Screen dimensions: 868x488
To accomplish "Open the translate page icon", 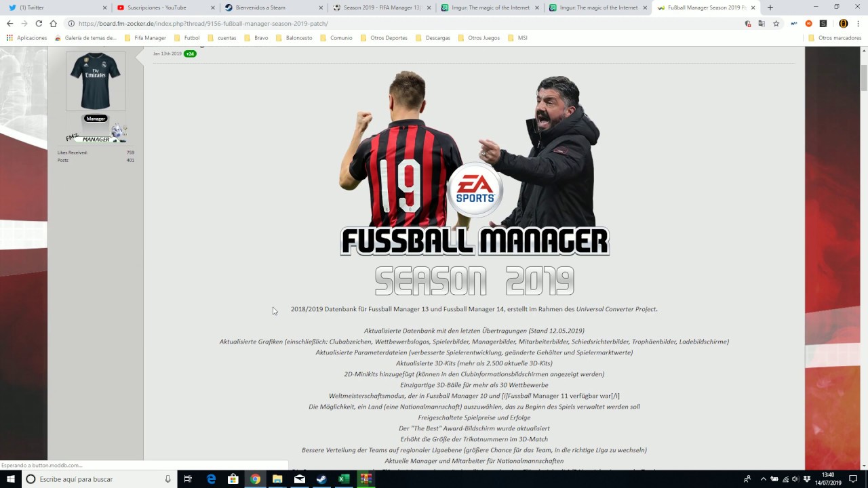I will [762, 23].
